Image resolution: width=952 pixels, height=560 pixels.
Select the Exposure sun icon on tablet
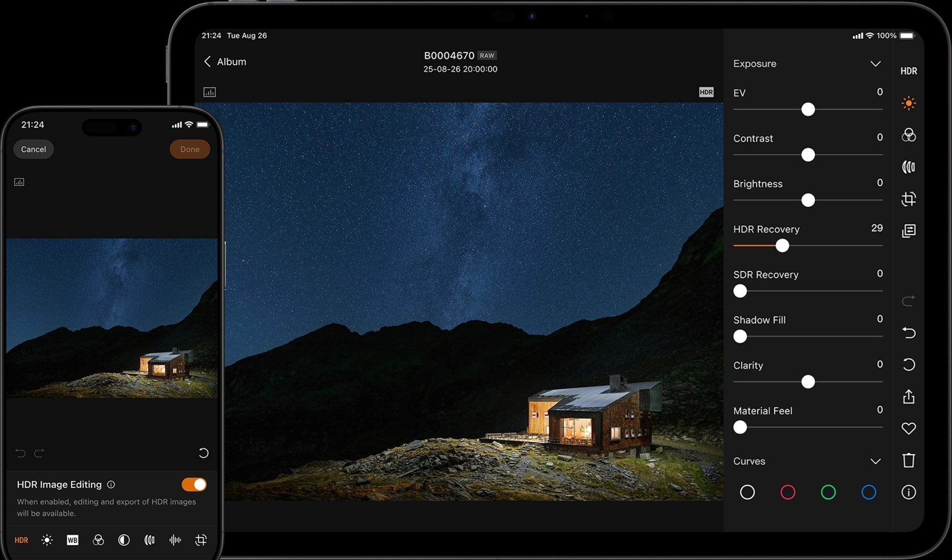coord(908,103)
